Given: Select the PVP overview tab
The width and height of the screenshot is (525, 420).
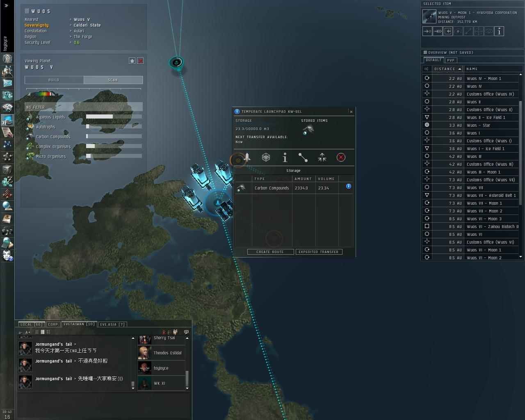Looking at the screenshot, I should (451, 60).
